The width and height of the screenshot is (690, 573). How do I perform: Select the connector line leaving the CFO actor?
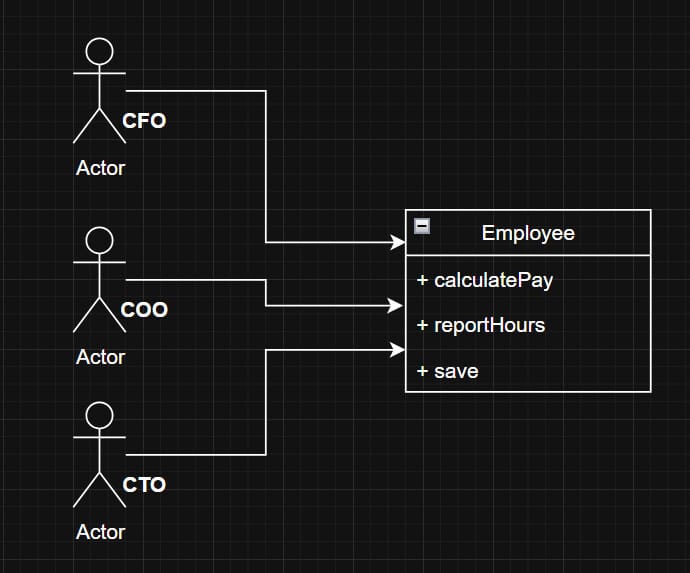(x=266, y=165)
